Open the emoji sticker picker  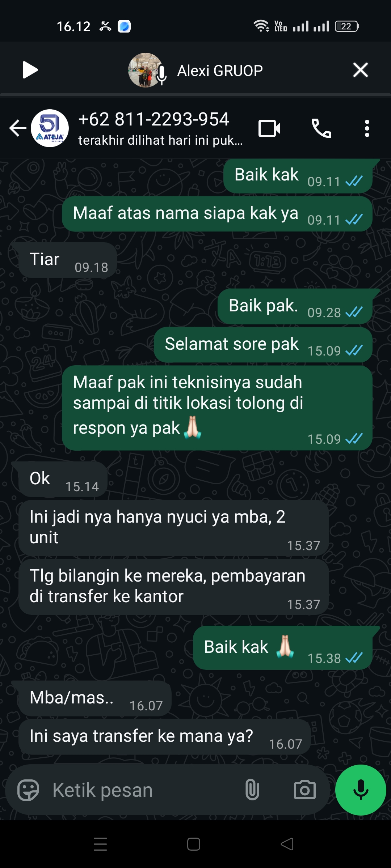pos(28,790)
